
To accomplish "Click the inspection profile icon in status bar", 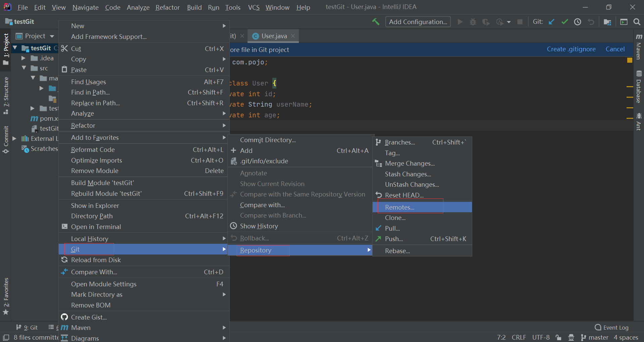I will [x=571, y=337].
